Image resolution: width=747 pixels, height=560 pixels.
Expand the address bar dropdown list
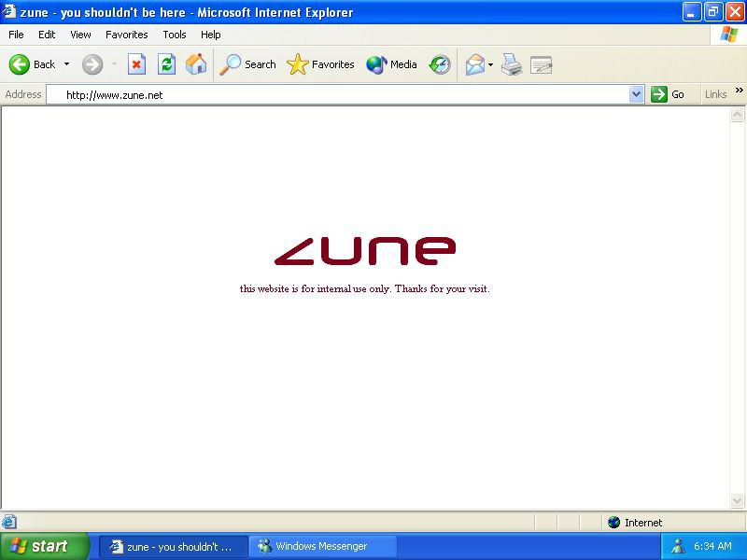636,95
